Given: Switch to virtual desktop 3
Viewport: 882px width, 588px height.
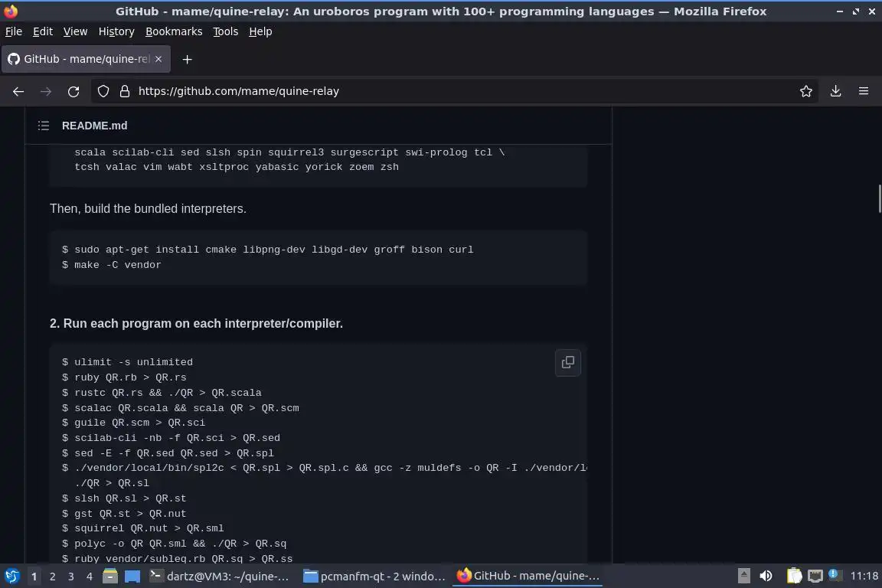Looking at the screenshot, I should coord(71,577).
